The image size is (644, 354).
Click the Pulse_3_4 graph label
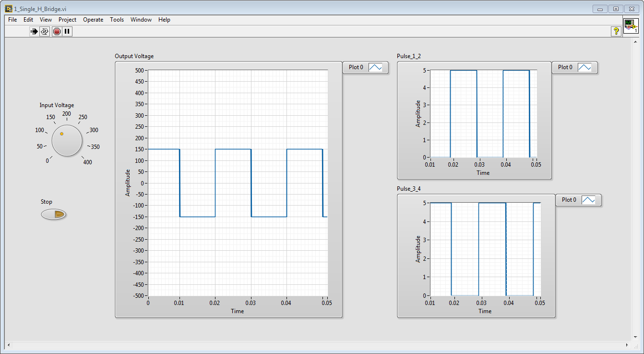pos(409,188)
